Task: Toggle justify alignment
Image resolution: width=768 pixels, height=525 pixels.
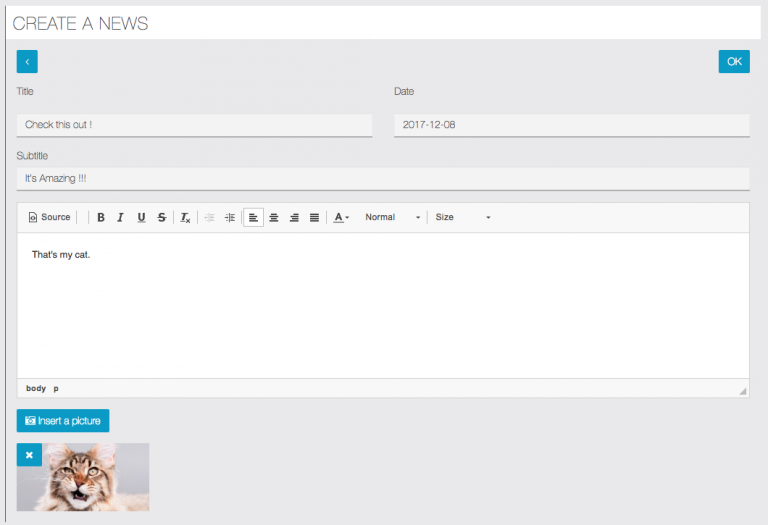Action: (x=315, y=217)
